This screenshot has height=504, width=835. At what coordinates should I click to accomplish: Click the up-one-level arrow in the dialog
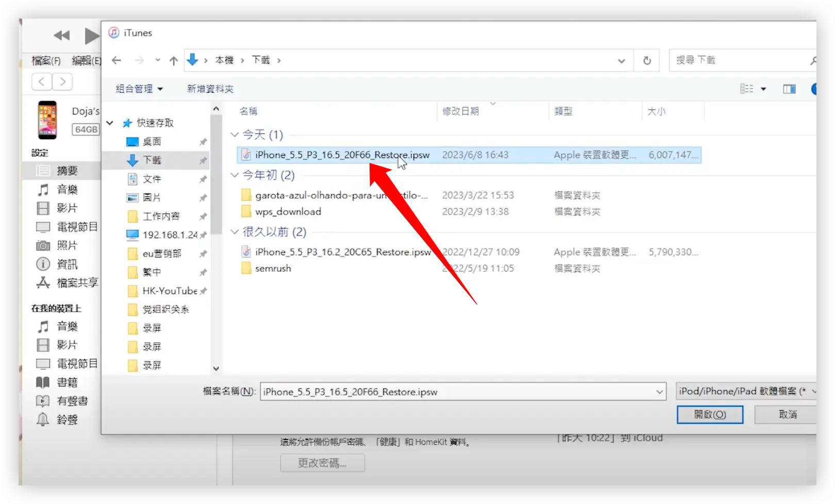click(173, 60)
